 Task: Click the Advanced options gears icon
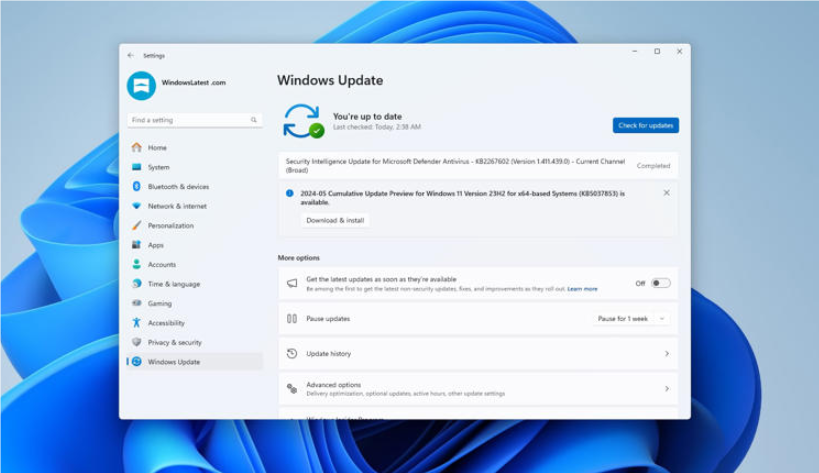[292, 389]
